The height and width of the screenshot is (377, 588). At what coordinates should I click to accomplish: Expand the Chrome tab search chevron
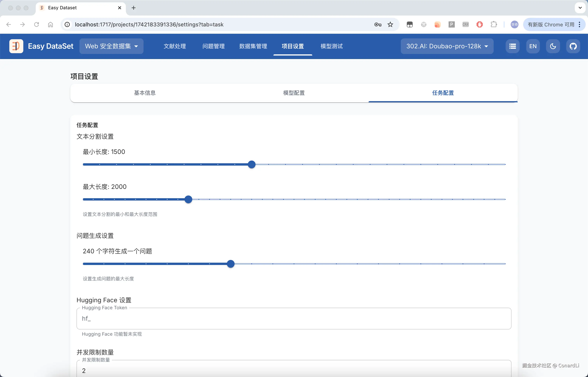(580, 8)
